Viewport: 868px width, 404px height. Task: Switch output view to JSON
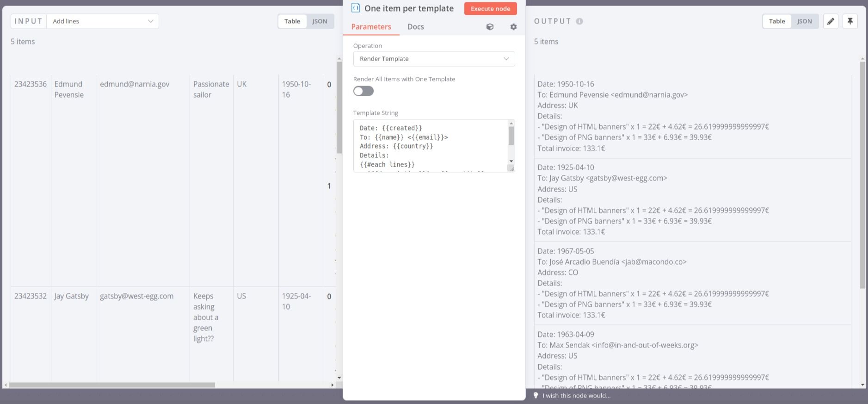(x=804, y=21)
